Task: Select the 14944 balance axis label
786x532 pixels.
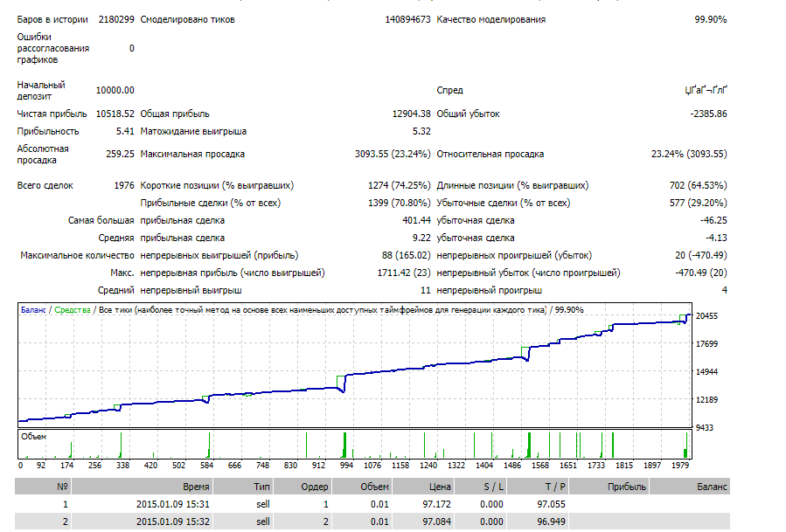Action: (706, 371)
